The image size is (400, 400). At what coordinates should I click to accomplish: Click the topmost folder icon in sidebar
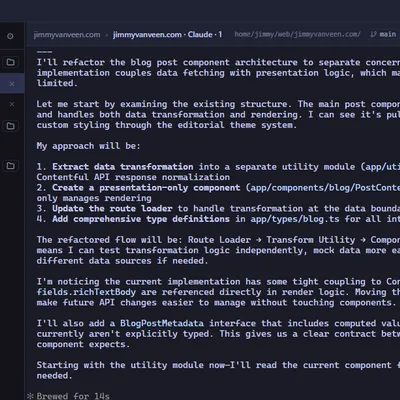click(x=10, y=62)
